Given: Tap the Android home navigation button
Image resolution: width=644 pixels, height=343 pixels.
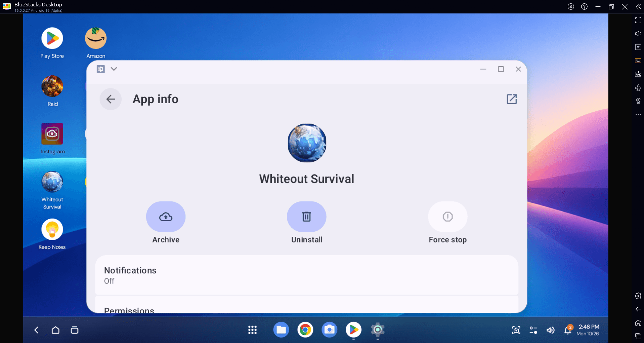Looking at the screenshot, I should [55, 330].
